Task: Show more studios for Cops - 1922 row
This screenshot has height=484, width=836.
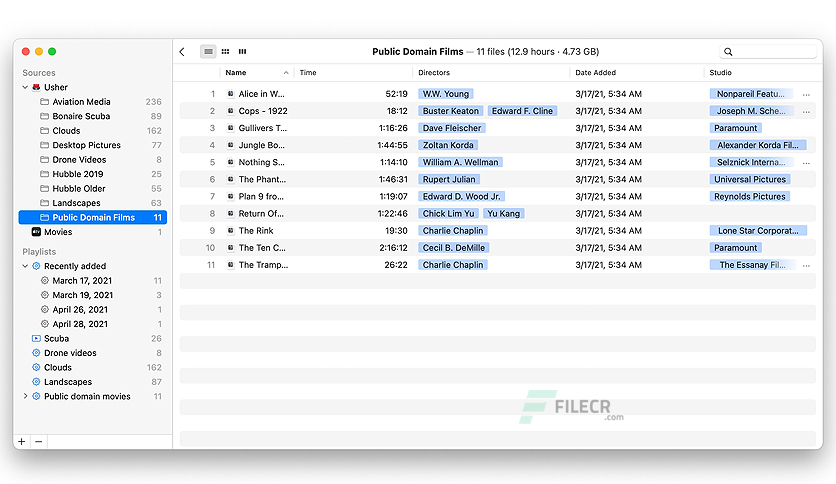Action: [x=806, y=111]
